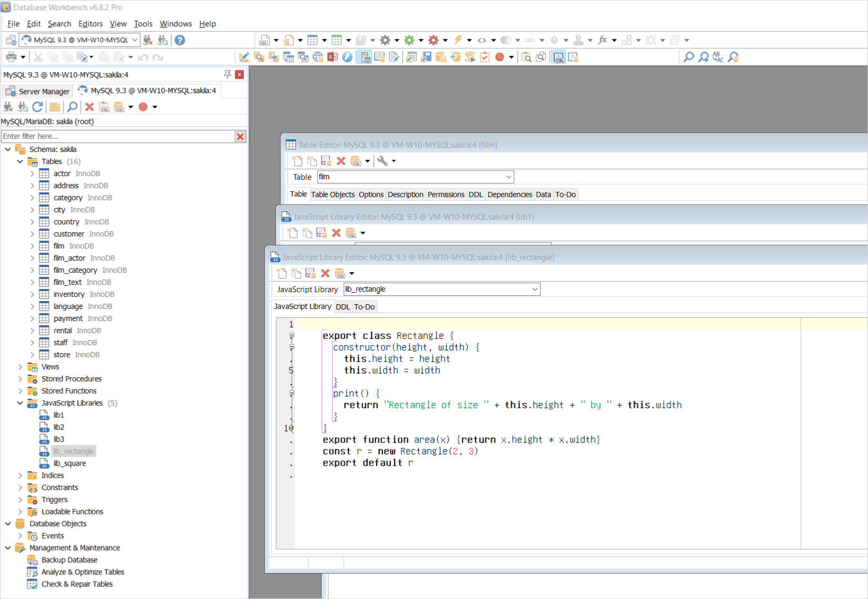This screenshot has height=599, width=868.
Task: Click the Backup Database item
Action: tap(69, 560)
